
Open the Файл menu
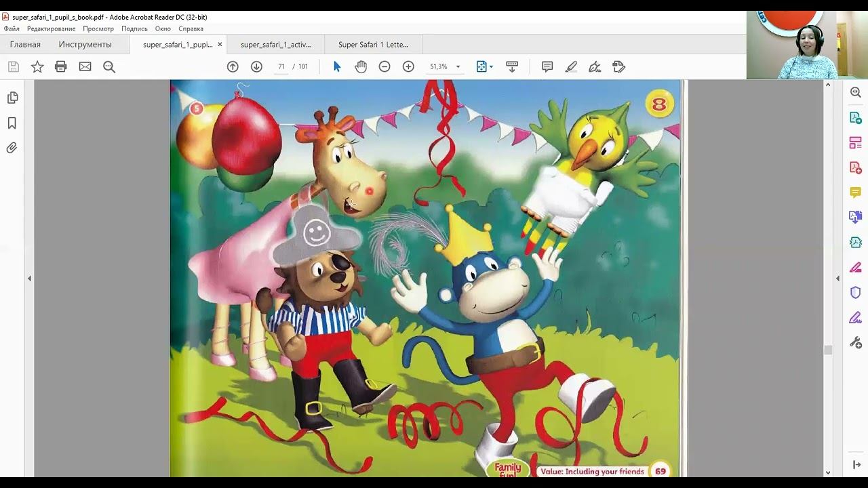12,28
